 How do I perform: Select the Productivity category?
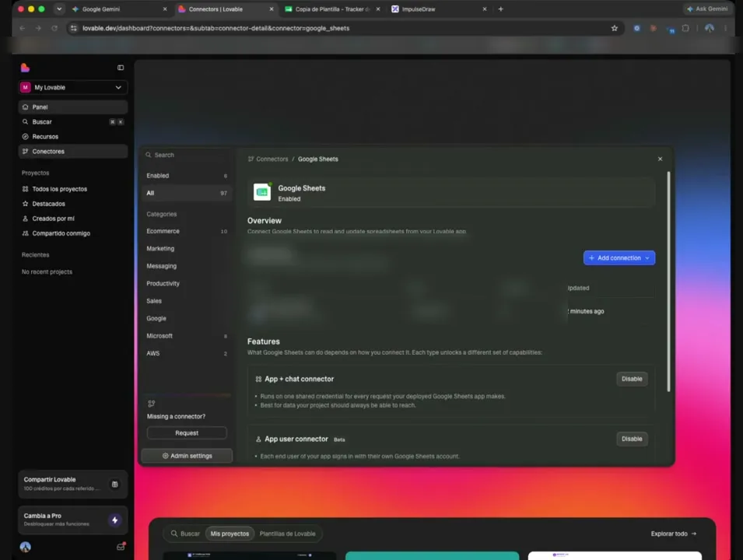[x=187, y=283]
